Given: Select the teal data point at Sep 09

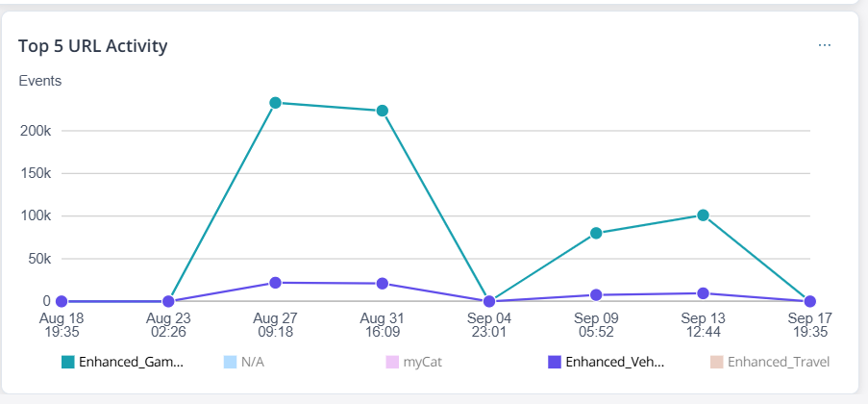Looking at the screenshot, I should coord(596,233).
